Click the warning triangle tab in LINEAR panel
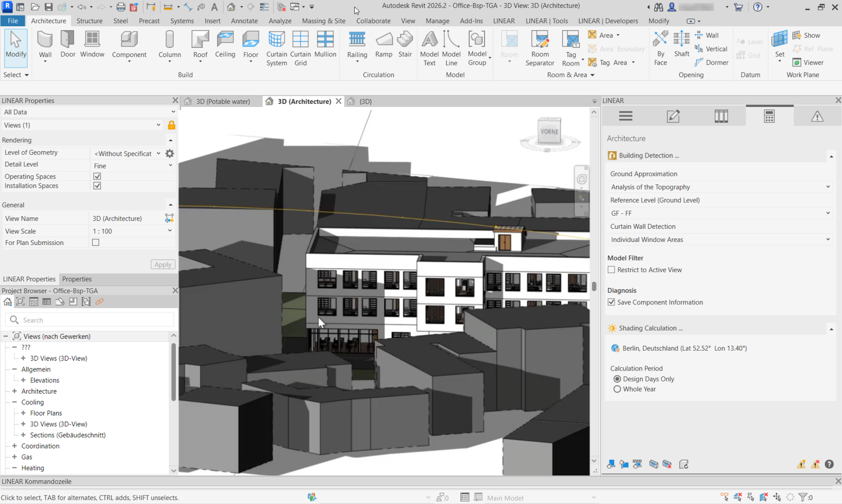Screen dimensions: 842x504 [x=817, y=116]
